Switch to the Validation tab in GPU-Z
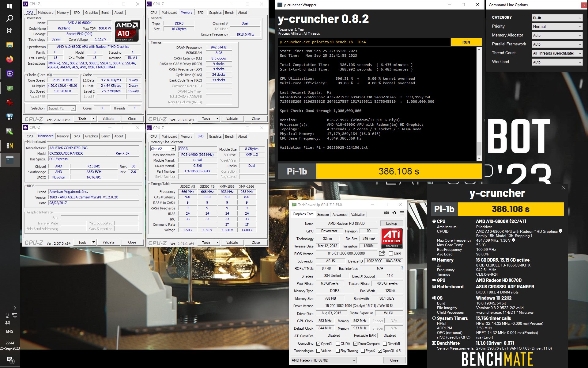The width and height of the screenshot is (588, 368). coord(358,215)
